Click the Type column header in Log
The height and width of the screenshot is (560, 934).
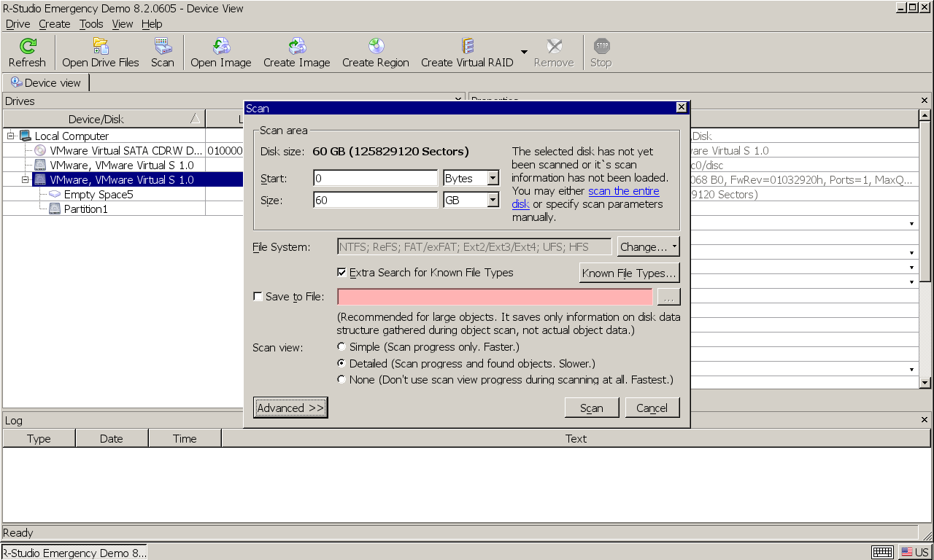[x=39, y=438]
